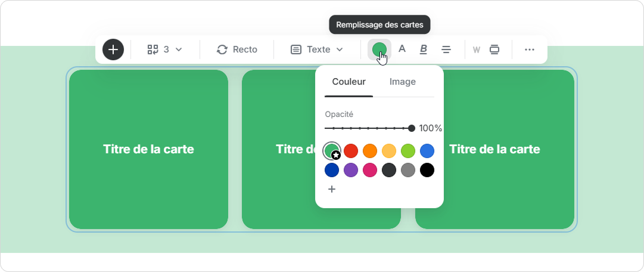Click the opacity slider handle
The image size is (644, 272).
412,128
